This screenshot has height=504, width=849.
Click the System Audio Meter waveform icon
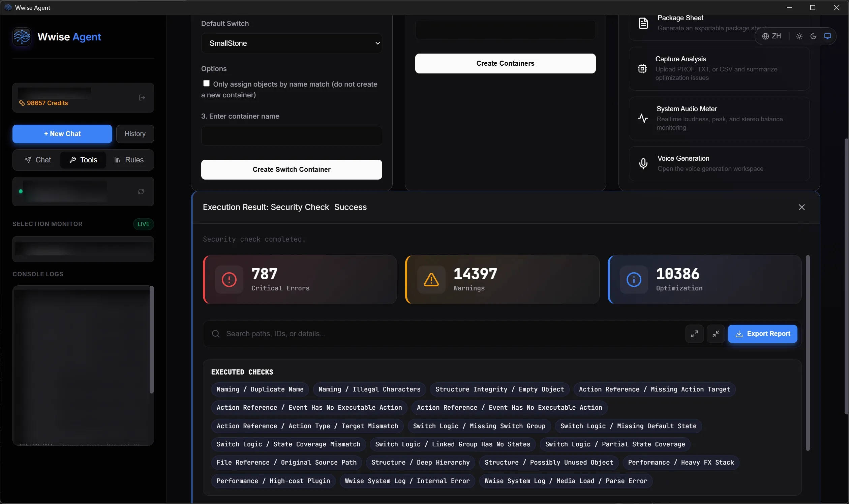(643, 118)
